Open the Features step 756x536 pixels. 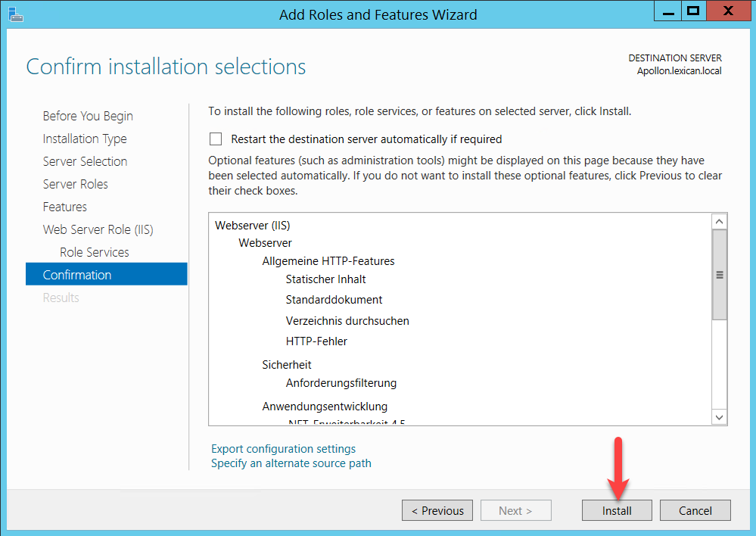coord(65,207)
